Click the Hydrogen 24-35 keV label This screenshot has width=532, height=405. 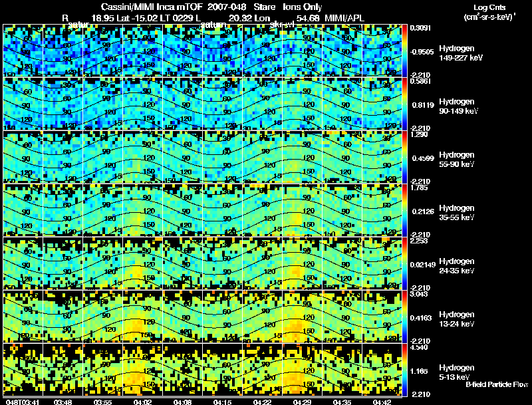pos(457,266)
